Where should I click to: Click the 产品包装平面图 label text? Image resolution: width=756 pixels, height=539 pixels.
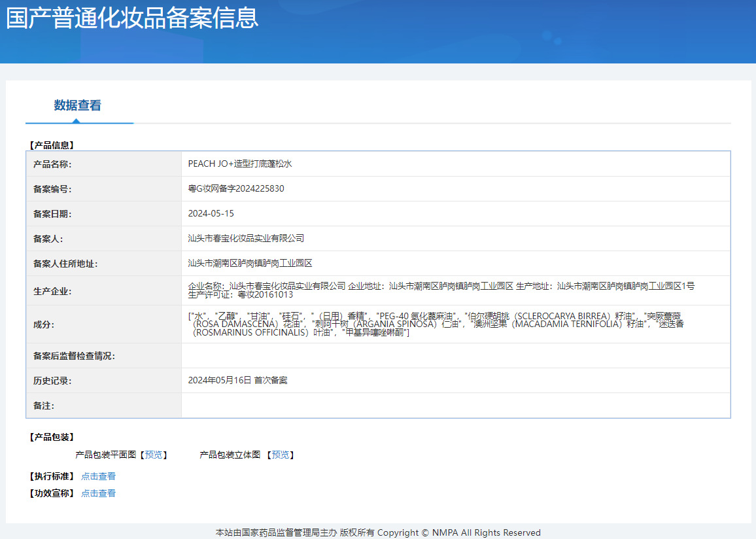[x=105, y=455]
